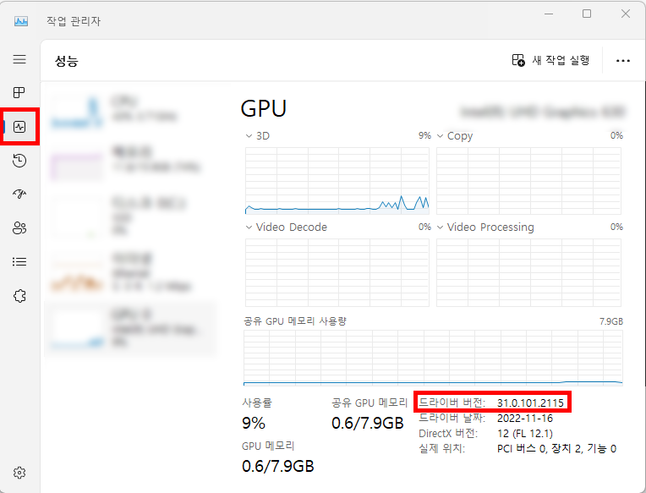The width and height of the screenshot is (646, 493).
Task: Select the Ethernet performance item thumbnail
Action: 77,274
